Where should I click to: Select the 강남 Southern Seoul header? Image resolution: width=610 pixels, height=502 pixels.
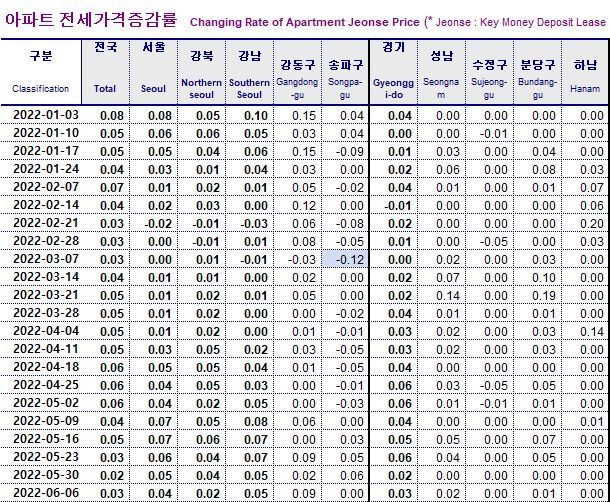[249, 72]
